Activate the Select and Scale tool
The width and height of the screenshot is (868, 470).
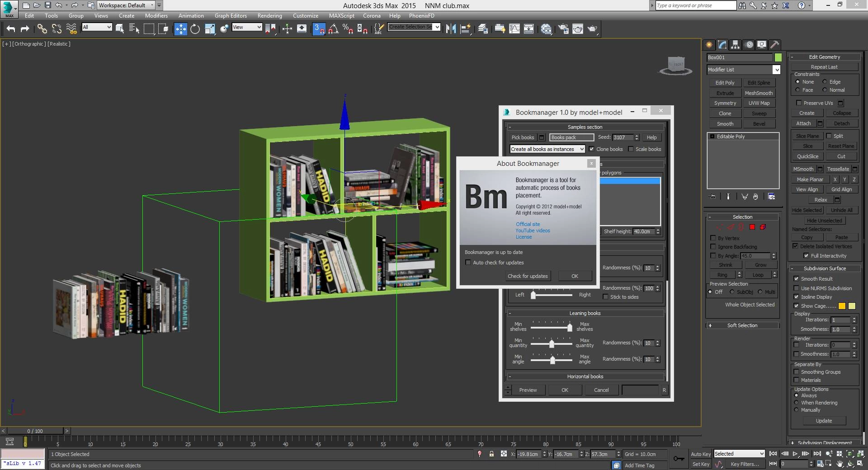(x=210, y=29)
